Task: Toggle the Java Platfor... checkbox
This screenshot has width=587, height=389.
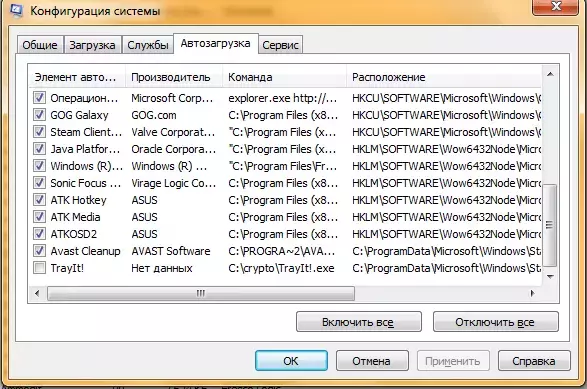Action: click(x=39, y=149)
